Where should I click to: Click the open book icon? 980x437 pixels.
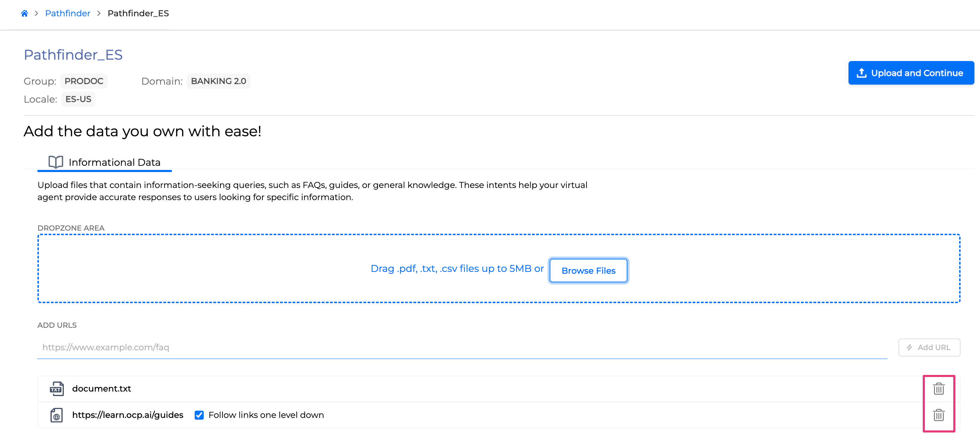[56, 162]
